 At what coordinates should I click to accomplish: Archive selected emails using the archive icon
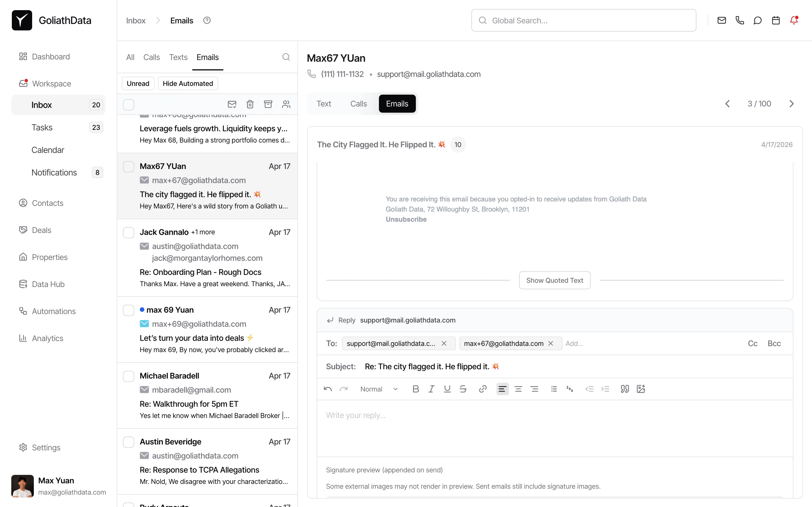click(268, 104)
